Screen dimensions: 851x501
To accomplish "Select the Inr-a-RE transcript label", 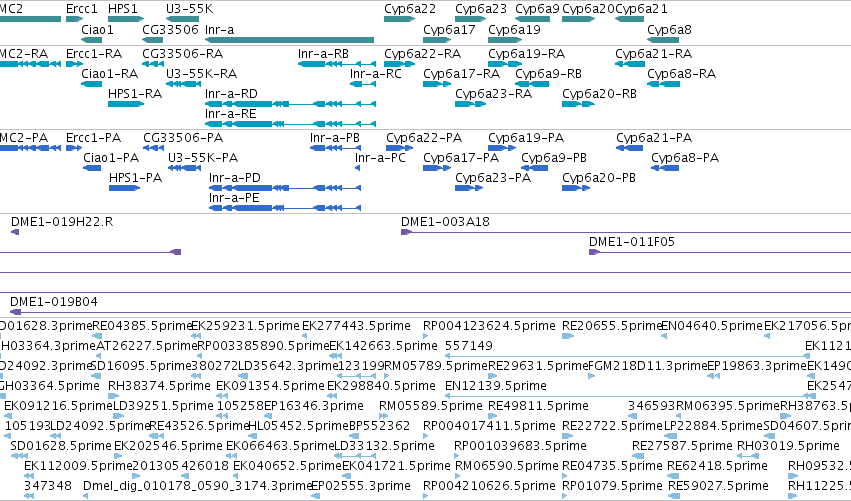I will pos(231,114).
